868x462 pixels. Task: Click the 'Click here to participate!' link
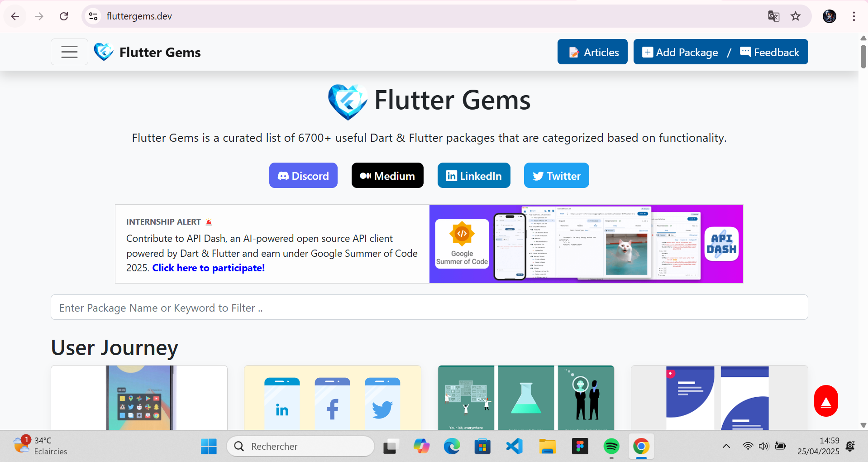209,268
